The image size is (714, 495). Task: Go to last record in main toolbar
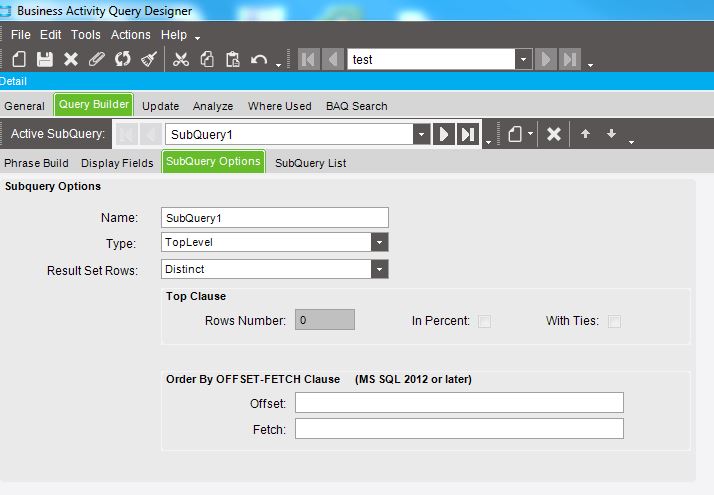(x=570, y=59)
